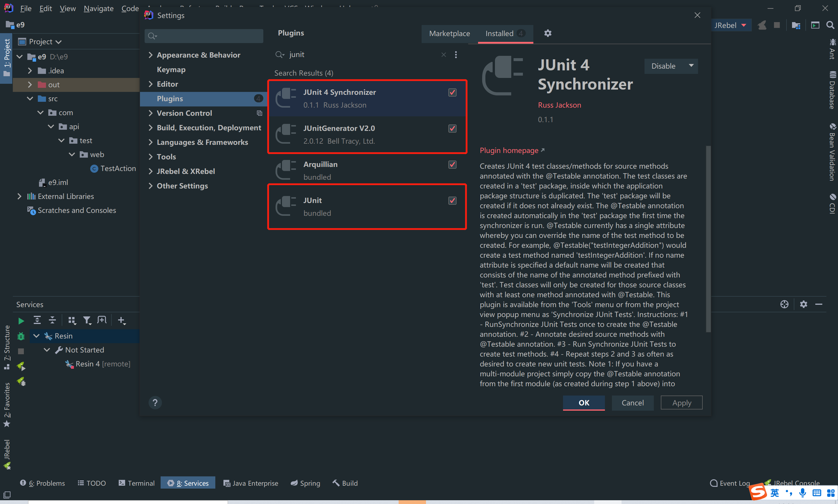Screen dimensions: 838x504
Task: Click the Apply button
Action: [681, 403]
